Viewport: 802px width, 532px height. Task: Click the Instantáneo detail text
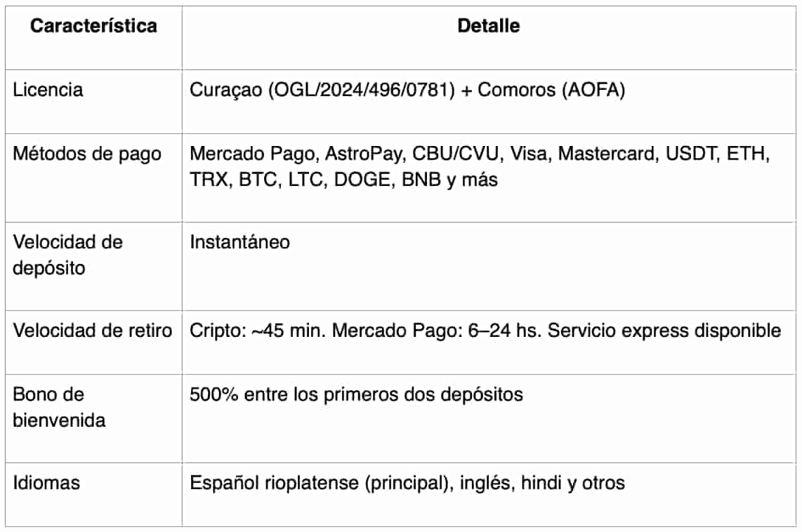point(239,242)
